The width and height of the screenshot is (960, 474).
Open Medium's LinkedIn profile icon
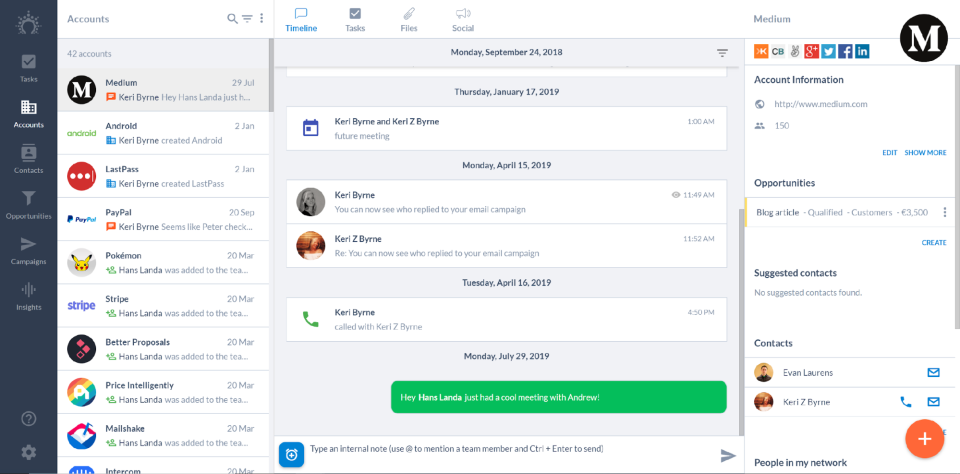pyautogui.click(x=862, y=51)
